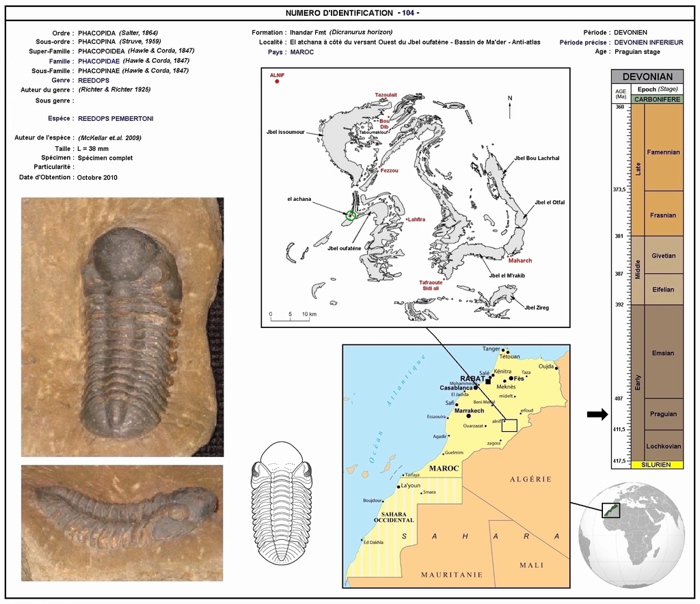Click the Jbel Bou Lachrhal label

pyautogui.click(x=537, y=159)
